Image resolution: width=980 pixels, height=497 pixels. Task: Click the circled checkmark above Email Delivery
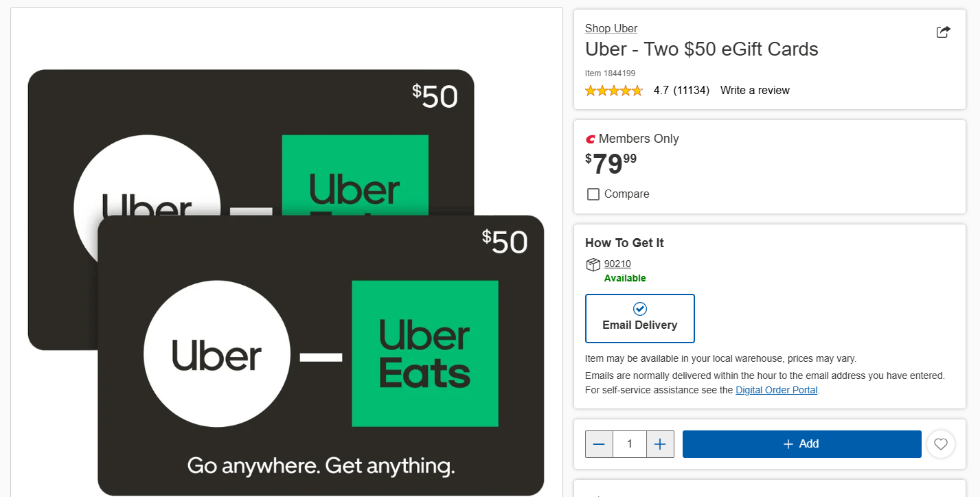[x=640, y=309]
